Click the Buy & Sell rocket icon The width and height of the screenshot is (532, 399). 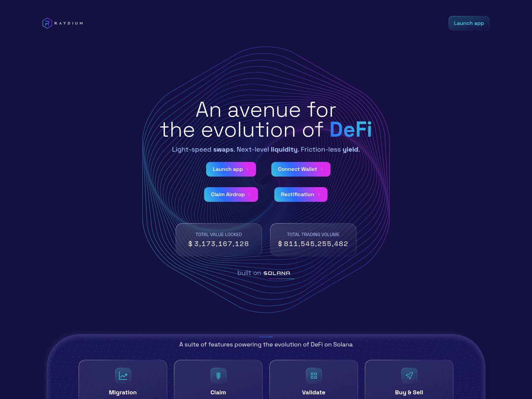[409, 376]
